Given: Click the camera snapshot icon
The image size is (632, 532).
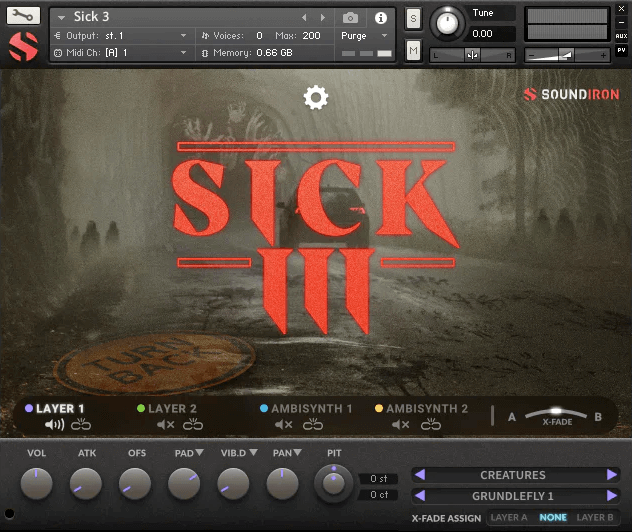Looking at the screenshot, I should 350,18.
